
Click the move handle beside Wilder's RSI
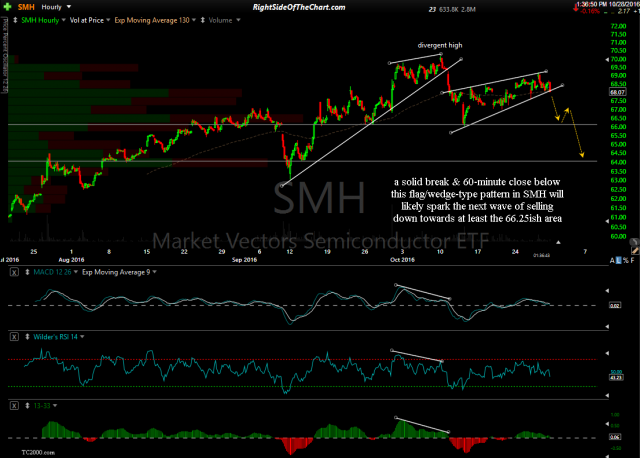click(x=27, y=337)
